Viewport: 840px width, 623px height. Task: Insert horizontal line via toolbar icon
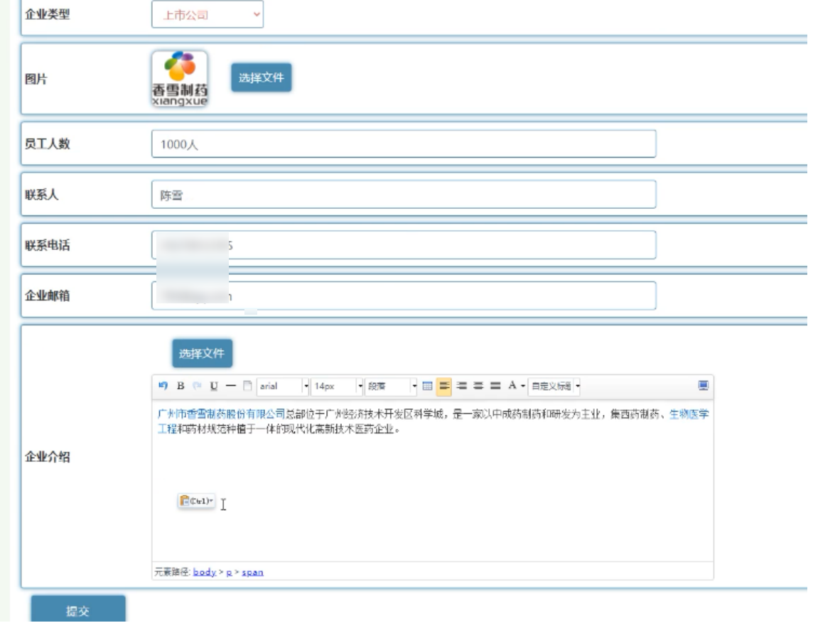(230, 386)
